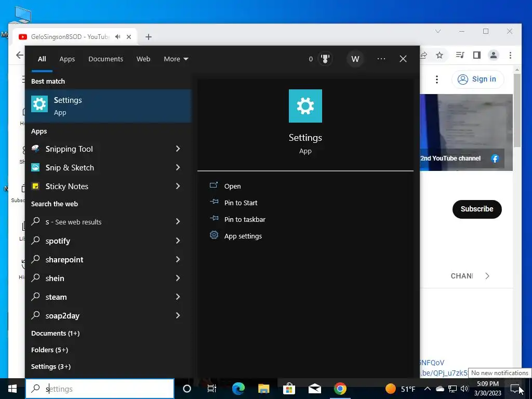Expand Snip & Sketch result arrow

tap(178, 167)
